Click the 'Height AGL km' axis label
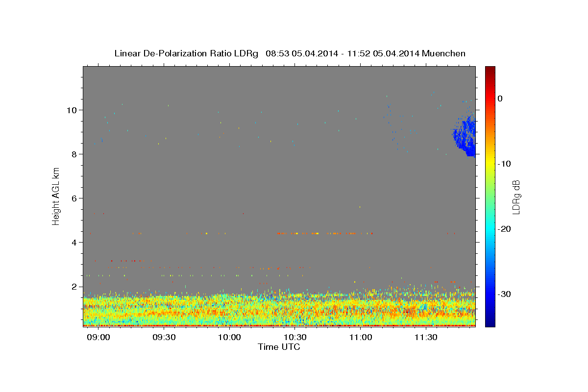 click(56, 196)
